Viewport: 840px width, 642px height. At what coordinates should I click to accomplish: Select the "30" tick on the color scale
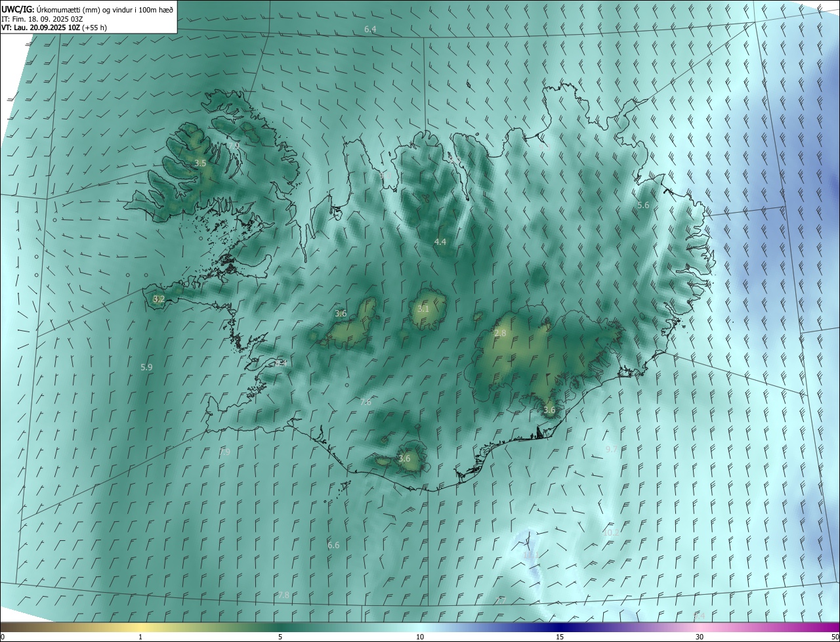click(700, 637)
